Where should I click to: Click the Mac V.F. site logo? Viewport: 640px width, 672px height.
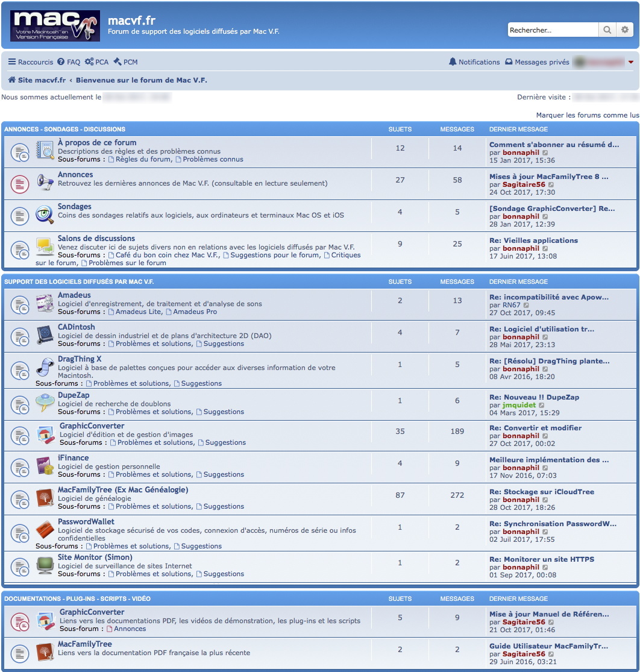pyautogui.click(x=55, y=26)
